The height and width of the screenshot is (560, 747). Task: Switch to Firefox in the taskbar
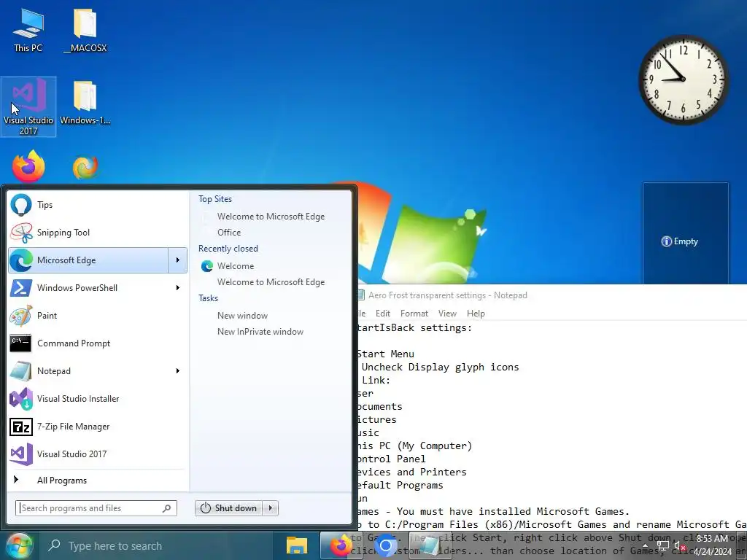pos(341,545)
